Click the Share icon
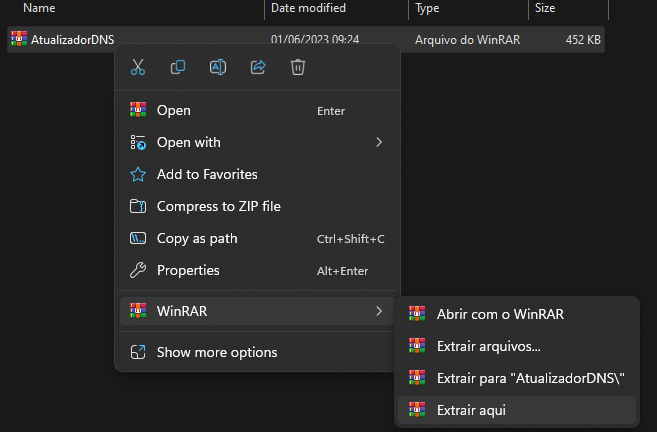The image size is (657, 432). click(258, 67)
